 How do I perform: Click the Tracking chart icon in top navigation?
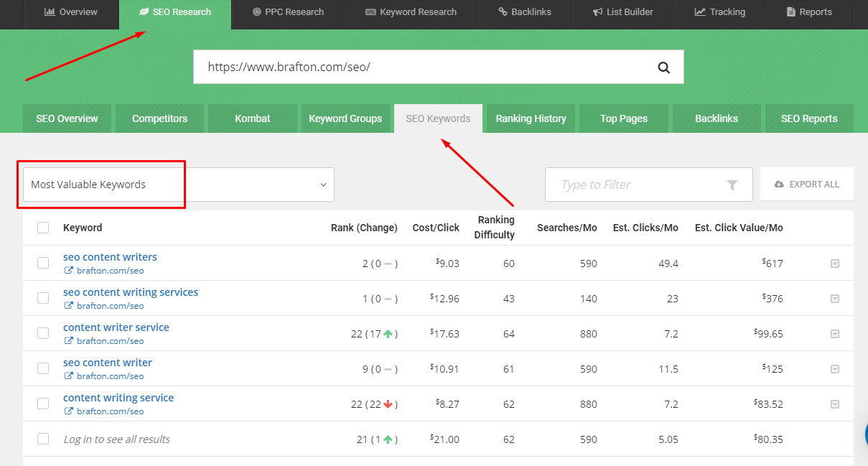[700, 12]
